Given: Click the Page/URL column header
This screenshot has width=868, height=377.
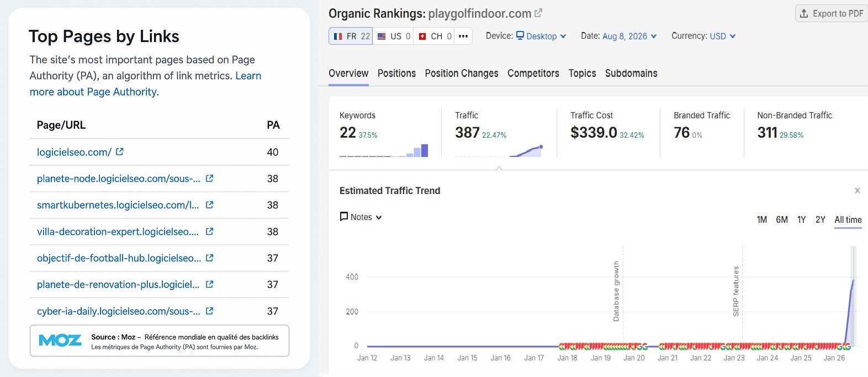Looking at the screenshot, I should pyautogui.click(x=61, y=125).
